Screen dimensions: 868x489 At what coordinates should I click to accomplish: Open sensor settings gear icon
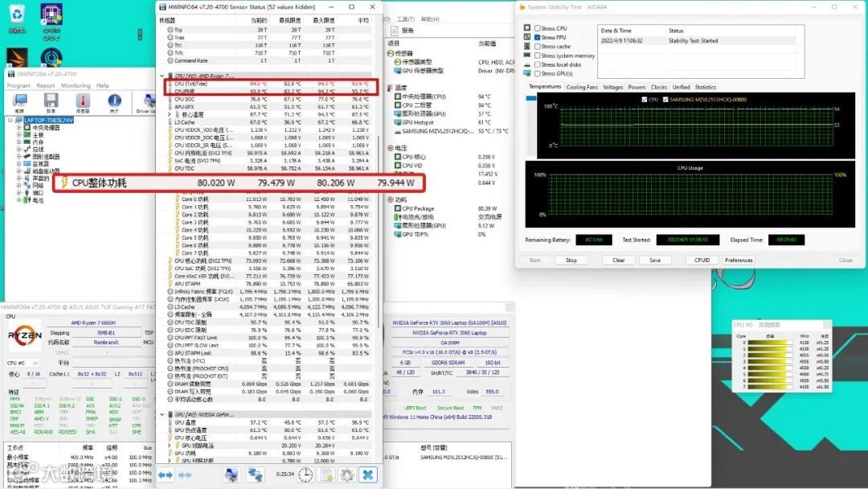point(347,475)
